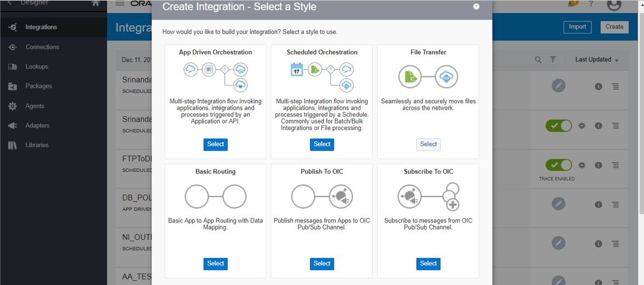
Task: Open the Agents section
Action: pos(35,106)
